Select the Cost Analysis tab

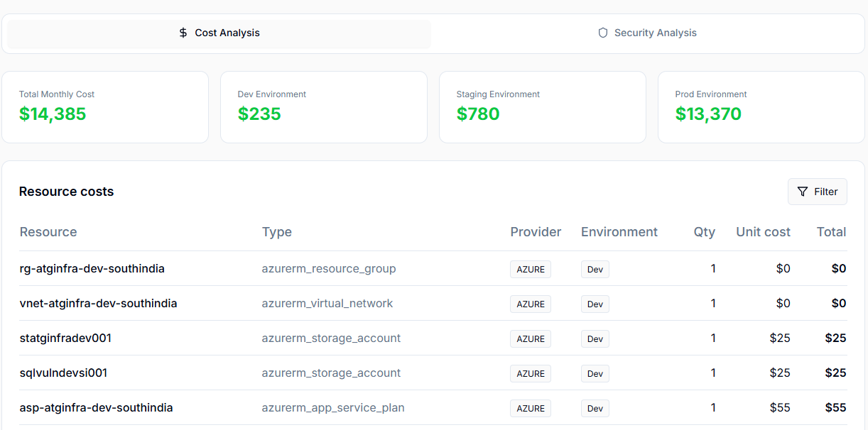pyautogui.click(x=218, y=32)
